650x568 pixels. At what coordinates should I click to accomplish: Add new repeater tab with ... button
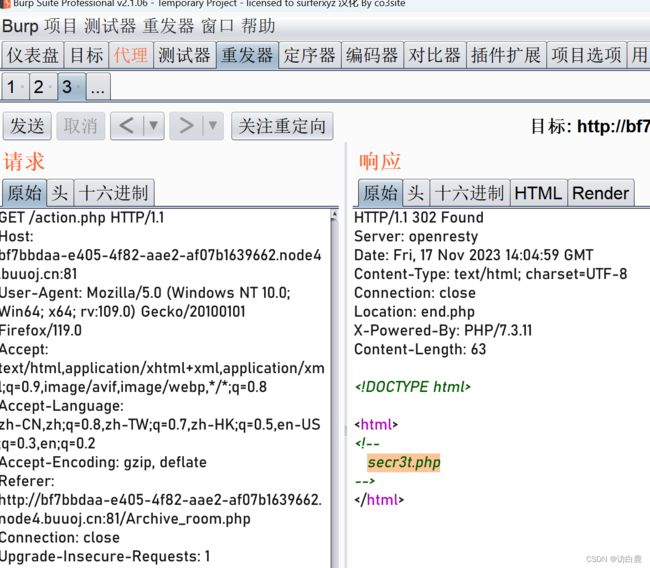(x=98, y=87)
